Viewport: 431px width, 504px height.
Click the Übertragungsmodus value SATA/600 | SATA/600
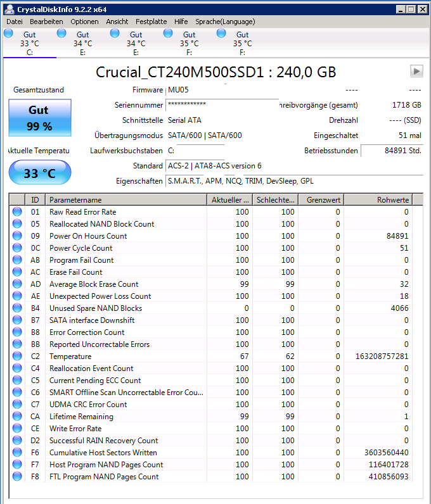[x=205, y=135]
